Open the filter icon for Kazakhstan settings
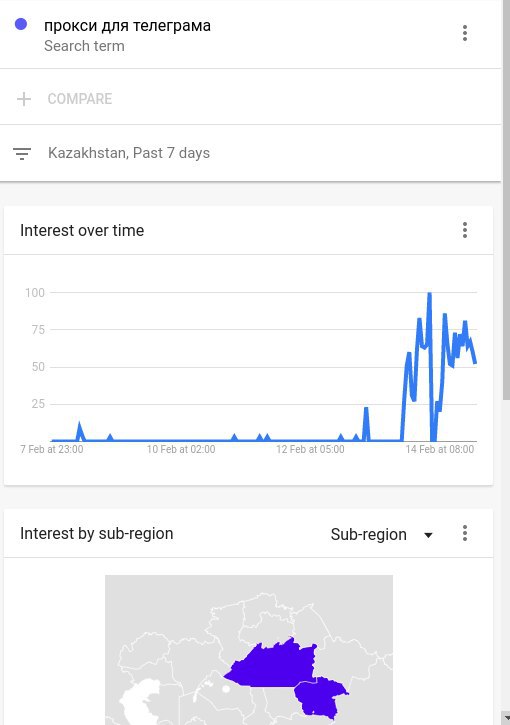 22,154
